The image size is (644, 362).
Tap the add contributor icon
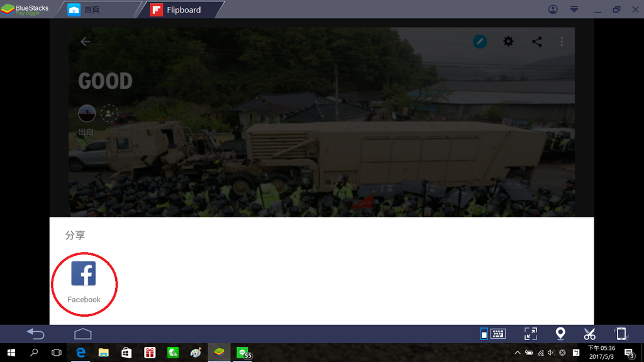coord(109,113)
